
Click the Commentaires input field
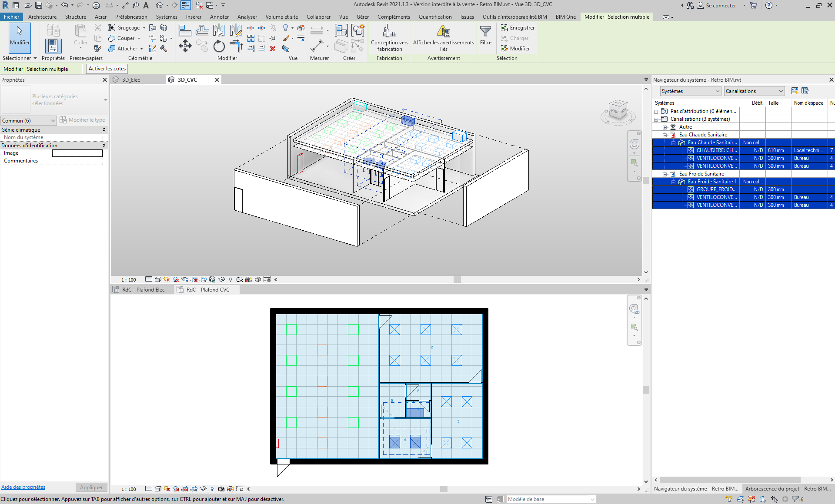click(77, 161)
